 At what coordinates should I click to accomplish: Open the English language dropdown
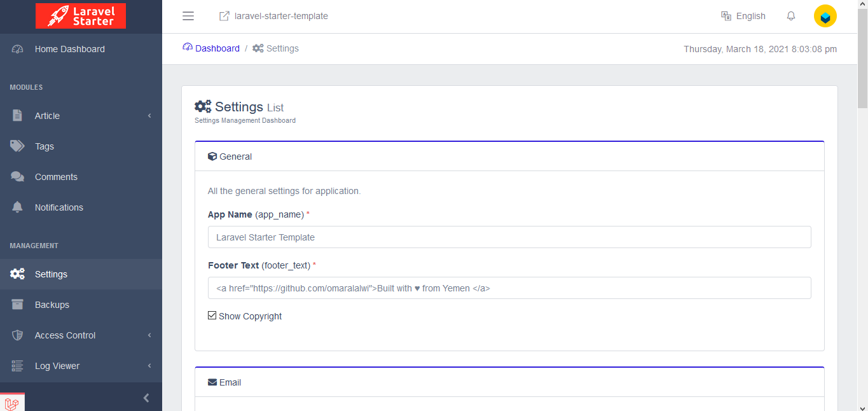(x=743, y=16)
